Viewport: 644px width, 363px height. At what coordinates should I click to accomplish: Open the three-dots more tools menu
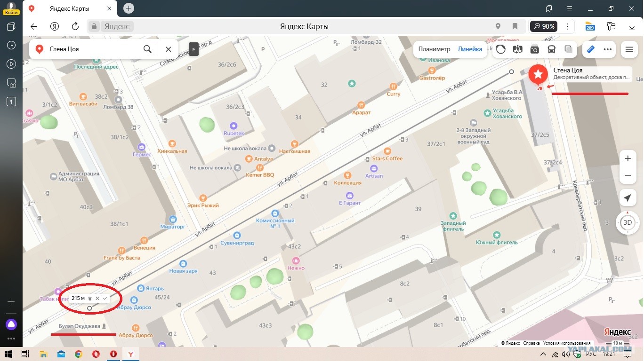[x=608, y=49]
